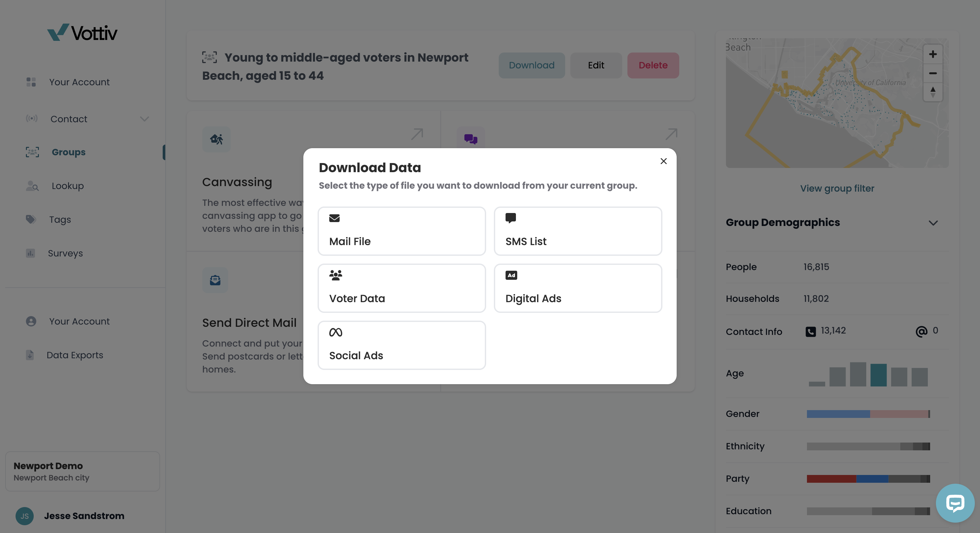Click the Surveys chart icon
The width and height of the screenshot is (980, 533).
(30, 253)
